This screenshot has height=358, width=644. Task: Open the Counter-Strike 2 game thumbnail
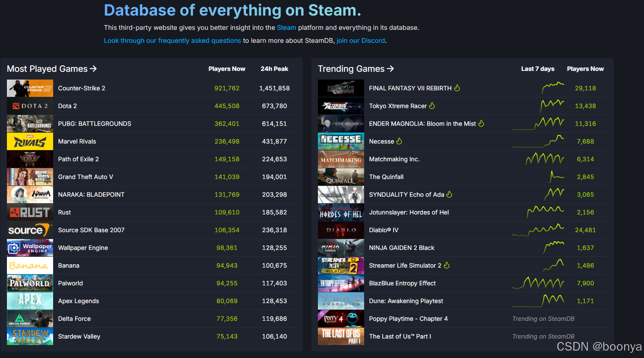click(x=30, y=88)
